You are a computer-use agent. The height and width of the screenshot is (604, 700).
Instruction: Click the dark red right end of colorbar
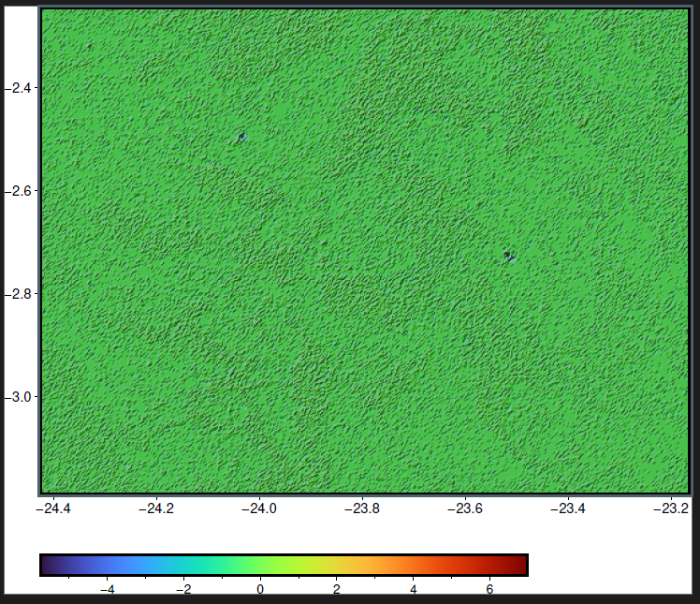click(521, 565)
